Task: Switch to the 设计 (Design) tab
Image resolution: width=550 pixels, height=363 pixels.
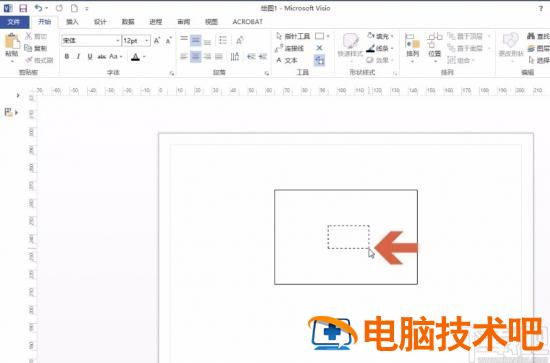Action: [100, 22]
